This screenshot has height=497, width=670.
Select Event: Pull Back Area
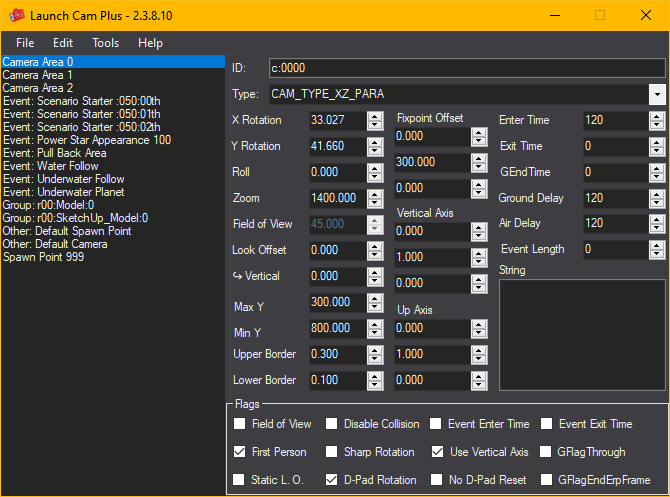coord(113,153)
